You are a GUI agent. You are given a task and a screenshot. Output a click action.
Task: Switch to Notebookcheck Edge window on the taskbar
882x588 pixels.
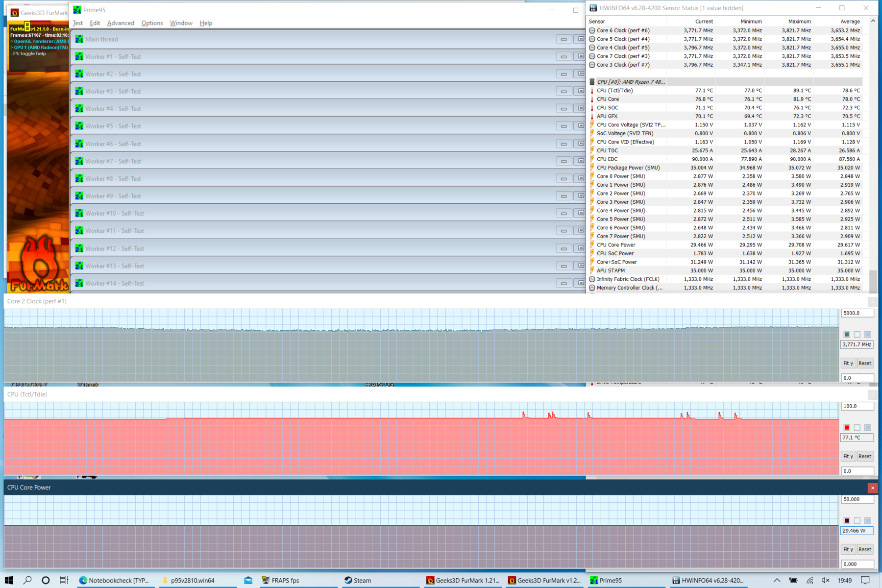[116, 580]
